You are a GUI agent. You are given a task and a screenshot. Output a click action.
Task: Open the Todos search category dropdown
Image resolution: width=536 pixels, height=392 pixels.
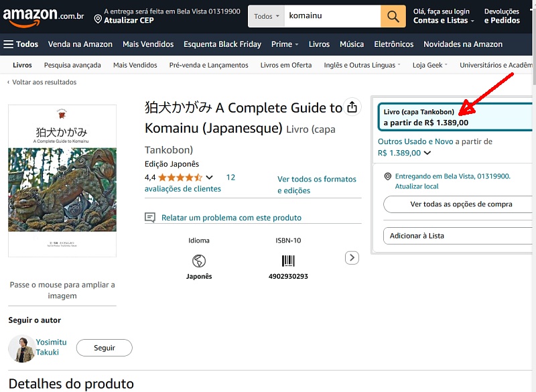coord(266,15)
